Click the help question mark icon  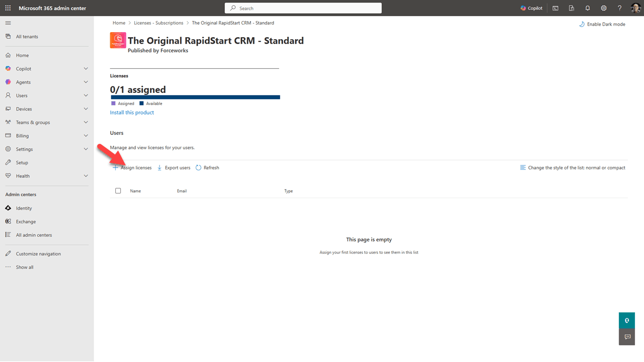(620, 8)
